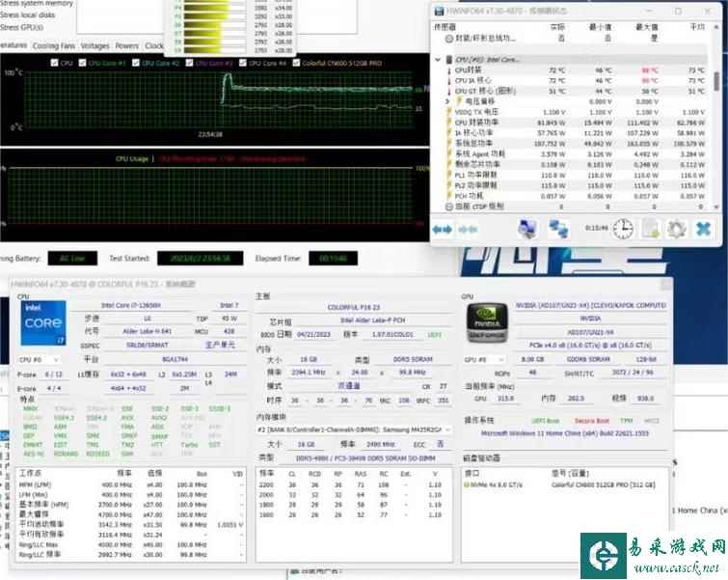Image resolution: width=728 pixels, height=580 pixels.
Task: Click the lightning icon next to PL2 功率限制
Action: click(x=449, y=185)
